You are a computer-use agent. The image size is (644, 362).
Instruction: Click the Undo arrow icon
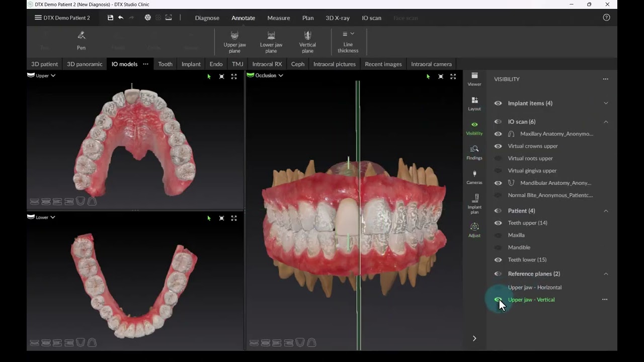[x=121, y=18]
